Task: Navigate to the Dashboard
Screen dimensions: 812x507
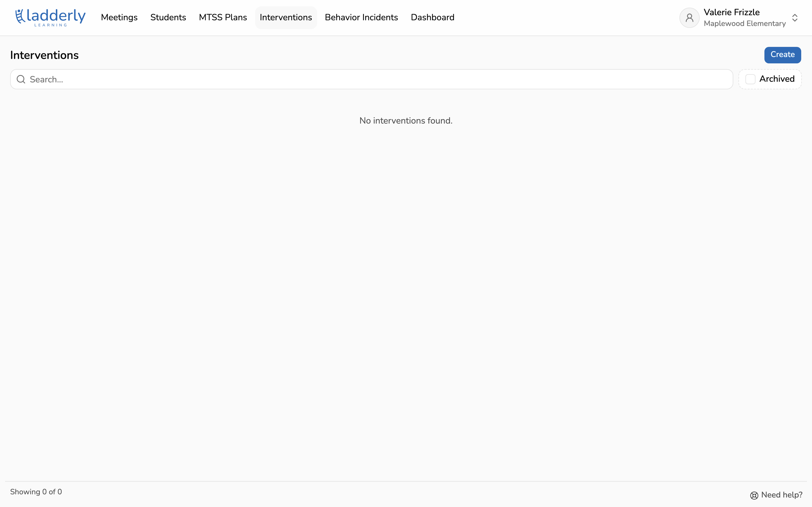Action: pyautogui.click(x=432, y=18)
